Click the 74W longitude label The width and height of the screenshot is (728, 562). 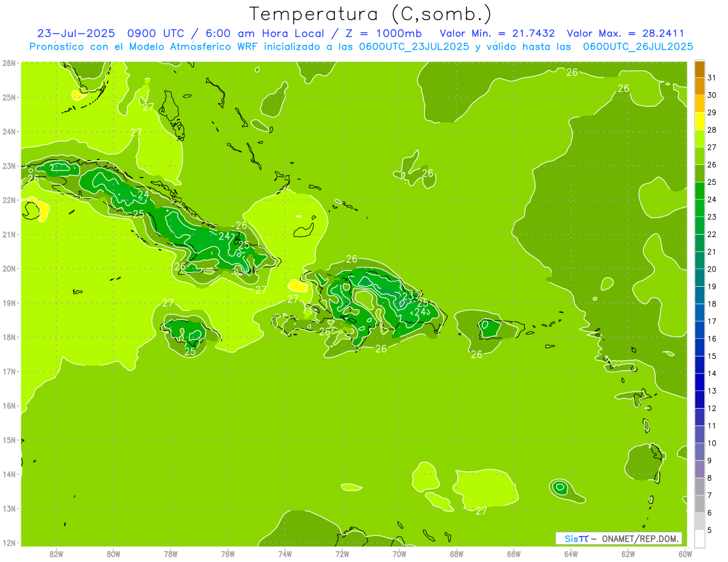pos(285,554)
